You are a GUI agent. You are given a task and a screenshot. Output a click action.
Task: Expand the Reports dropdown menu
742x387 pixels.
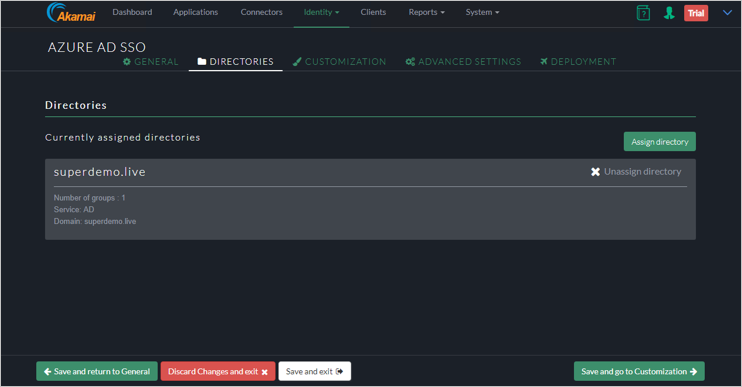tap(426, 12)
